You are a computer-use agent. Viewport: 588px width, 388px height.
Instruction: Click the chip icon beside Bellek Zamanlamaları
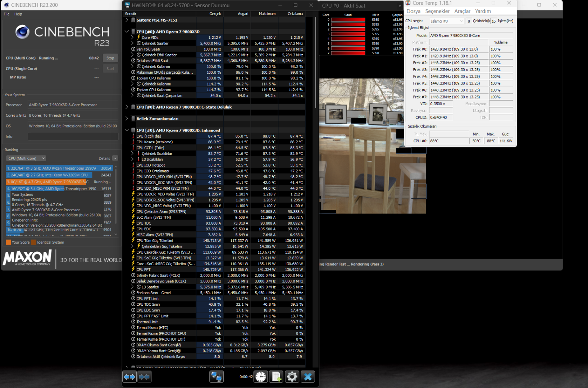pyautogui.click(x=133, y=119)
